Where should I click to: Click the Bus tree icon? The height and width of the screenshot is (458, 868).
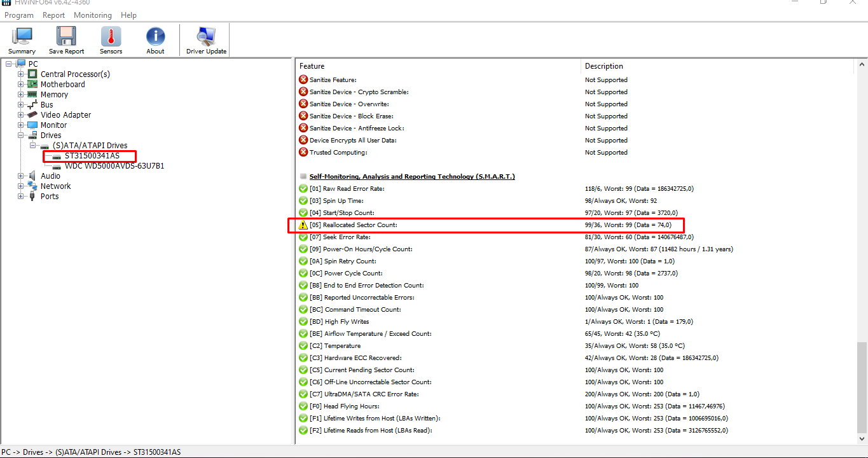(x=32, y=104)
